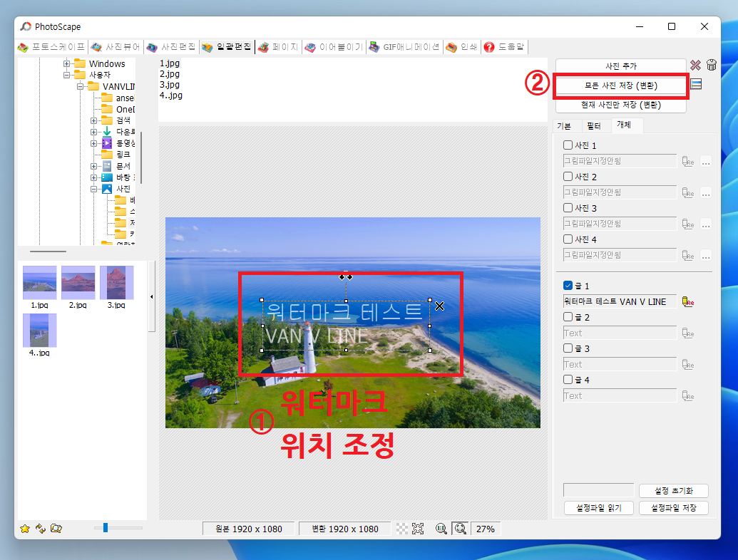This screenshot has width=738, height=560.
Task: Remove selected photo with the X icon
Action: [695, 66]
